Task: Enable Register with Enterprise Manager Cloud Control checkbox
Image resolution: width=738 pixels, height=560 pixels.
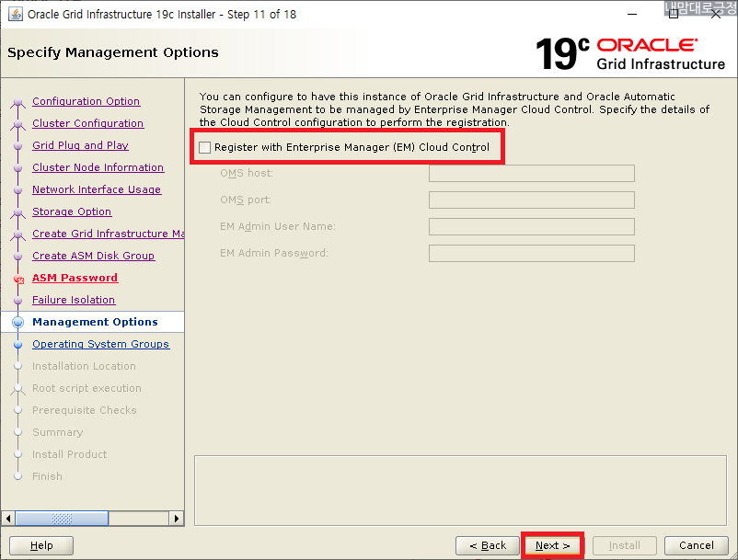Action: click(x=204, y=148)
